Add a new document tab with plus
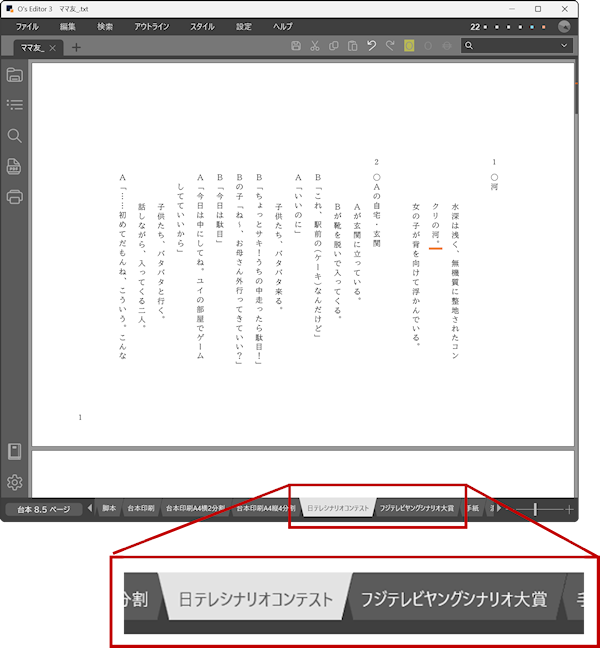This screenshot has width=600, height=648. (77, 47)
